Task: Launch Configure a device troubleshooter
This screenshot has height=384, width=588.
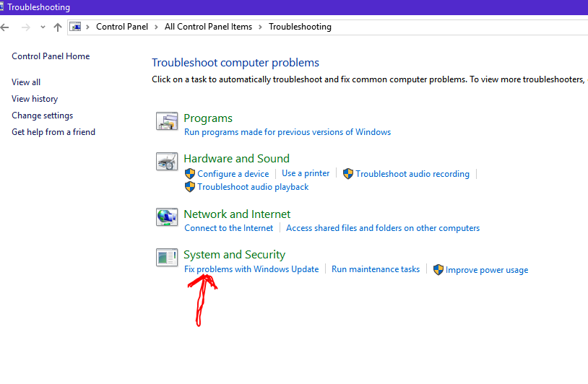Action: coord(233,174)
